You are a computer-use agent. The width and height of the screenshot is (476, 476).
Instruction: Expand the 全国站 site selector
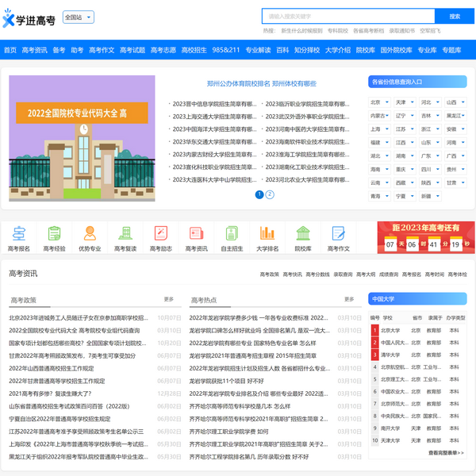click(78, 17)
